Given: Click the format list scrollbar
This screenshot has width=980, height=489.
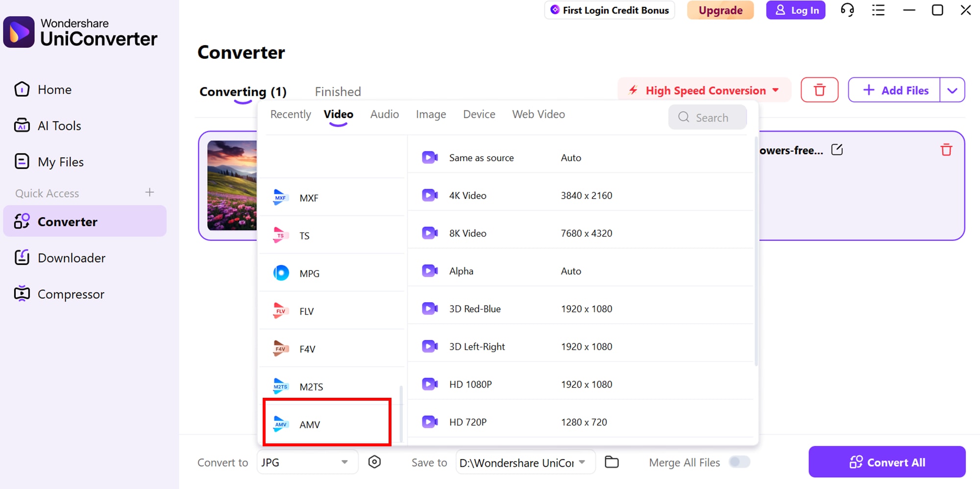Looking at the screenshot, I should [401, 414].
